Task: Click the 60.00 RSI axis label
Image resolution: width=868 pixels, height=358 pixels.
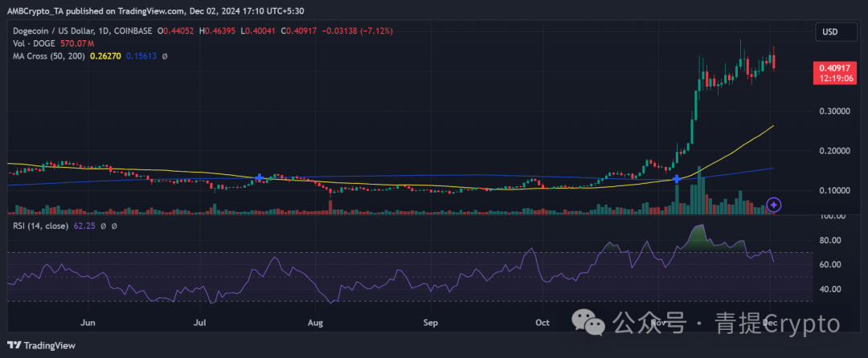Action: pyautogui.click(x=829, y=265)
